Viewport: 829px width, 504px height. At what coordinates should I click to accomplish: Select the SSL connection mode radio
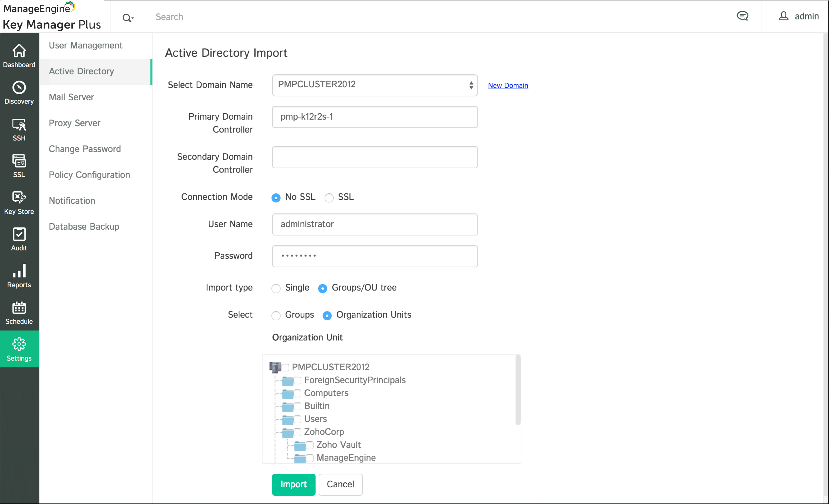pos(329,198)
